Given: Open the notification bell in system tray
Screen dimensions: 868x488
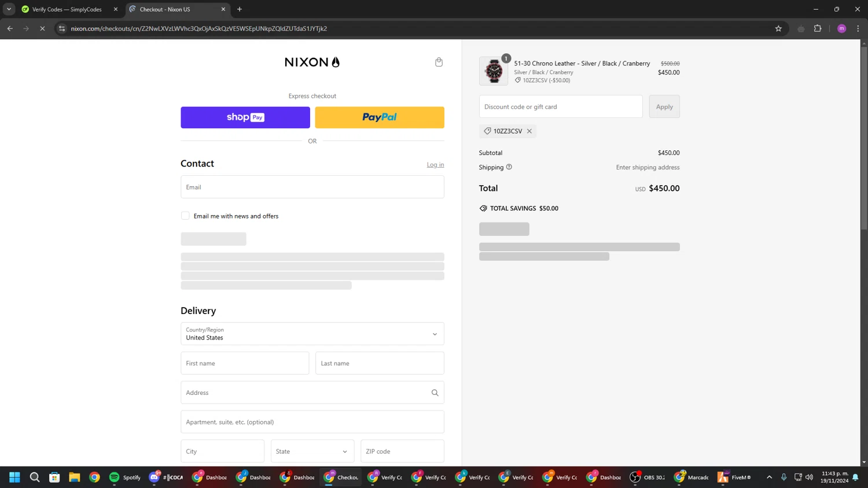Looking at the screenshot, I should tap(855, 477).
